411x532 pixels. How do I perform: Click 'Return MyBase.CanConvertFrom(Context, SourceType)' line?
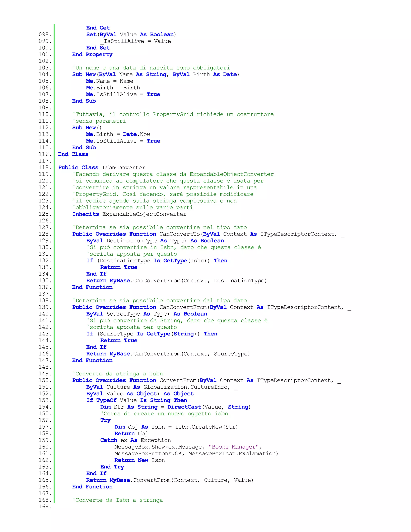pos(168,354)
